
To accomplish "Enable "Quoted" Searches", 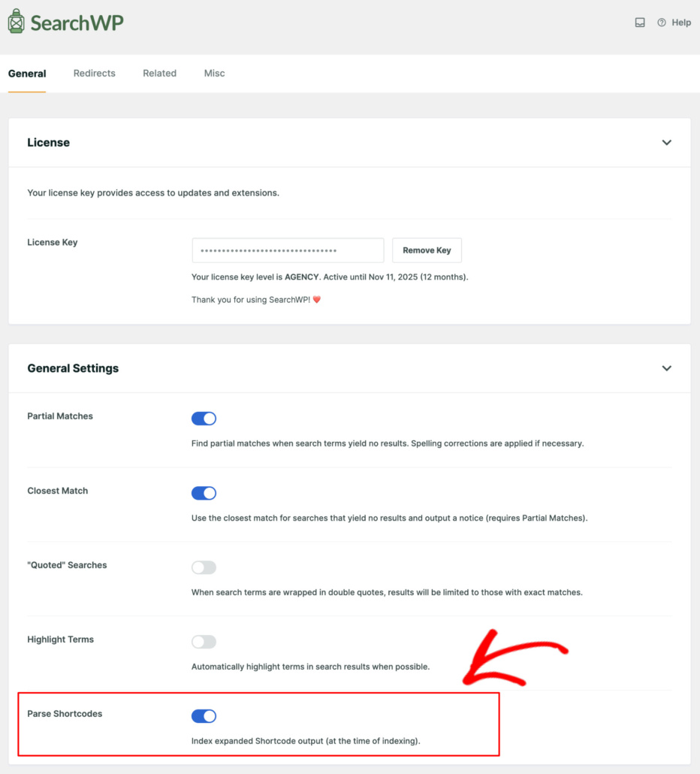I will tap(204, 567).
